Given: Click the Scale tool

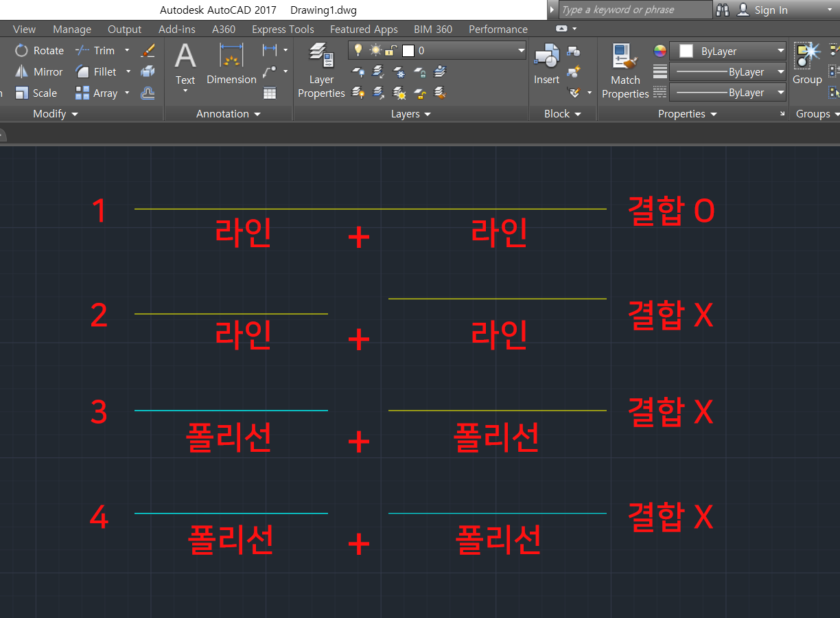Looking at the screenshot, I should pos(36,93).
